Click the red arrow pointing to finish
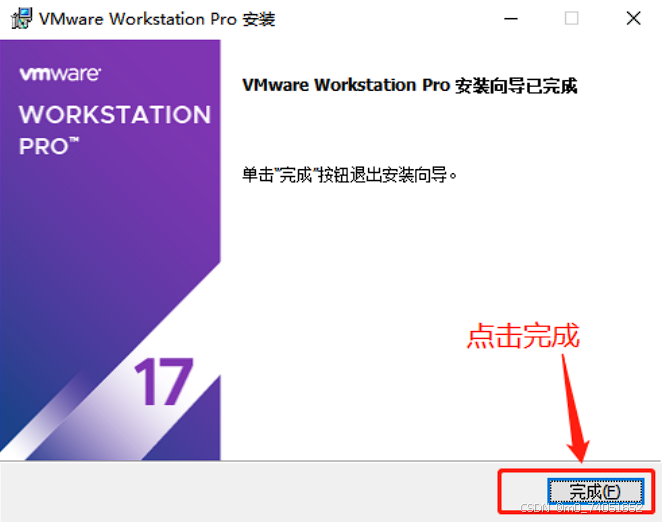 (575, 408)
